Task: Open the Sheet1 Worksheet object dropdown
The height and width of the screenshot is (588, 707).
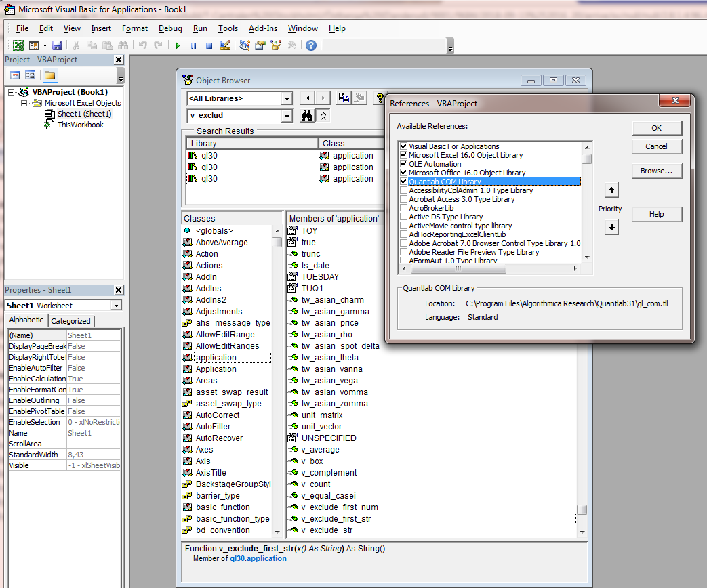Action: click(x=117, y=306)
